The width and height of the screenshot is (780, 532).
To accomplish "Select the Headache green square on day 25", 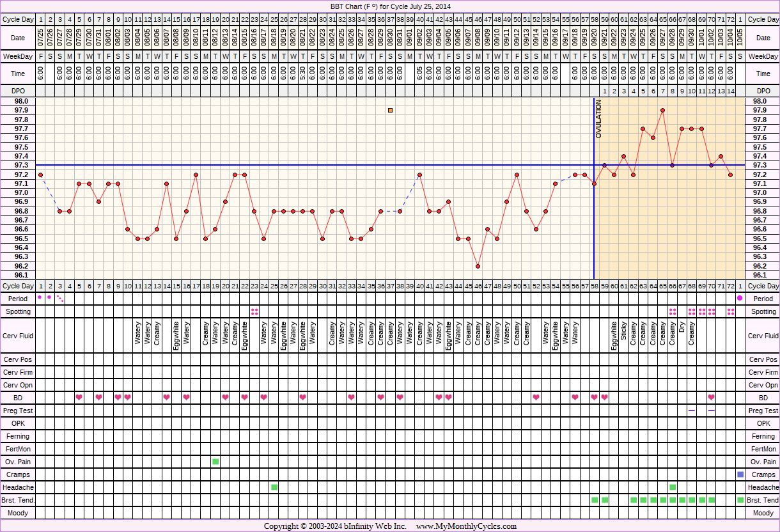I will [274, 487].
